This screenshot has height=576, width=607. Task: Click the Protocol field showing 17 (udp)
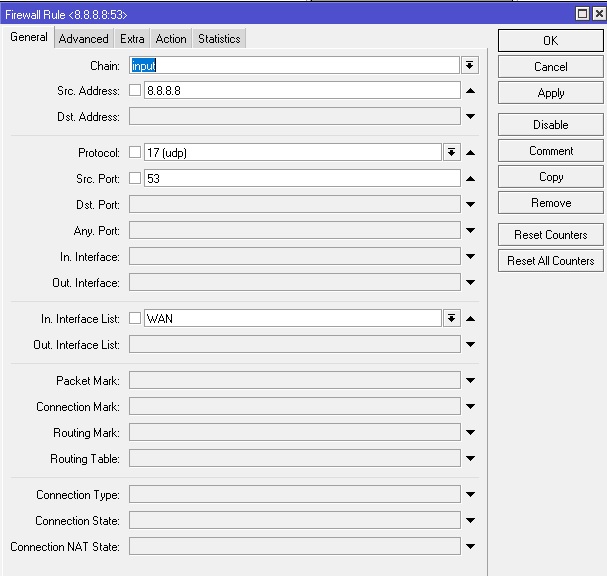[293, 152]
